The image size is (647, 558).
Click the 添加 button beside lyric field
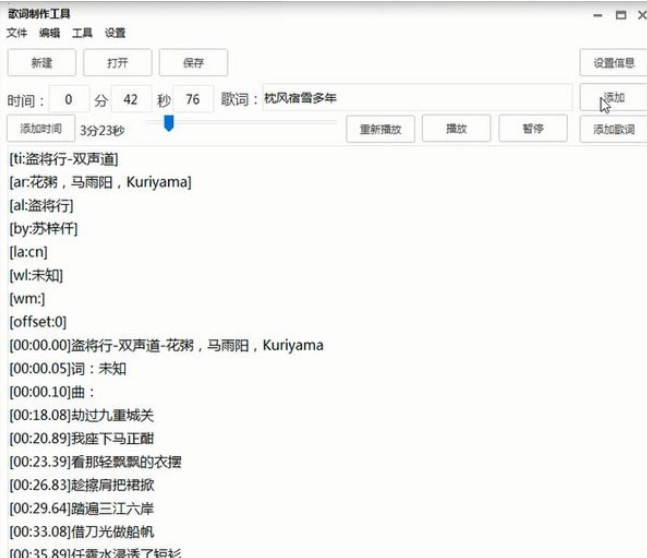613,98
